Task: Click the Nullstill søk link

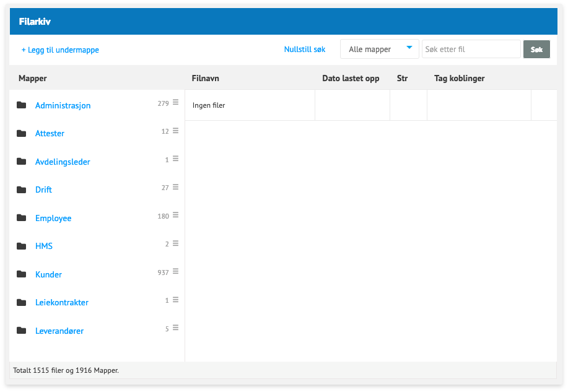Action: pyautogui.click(x=304, y=50)
